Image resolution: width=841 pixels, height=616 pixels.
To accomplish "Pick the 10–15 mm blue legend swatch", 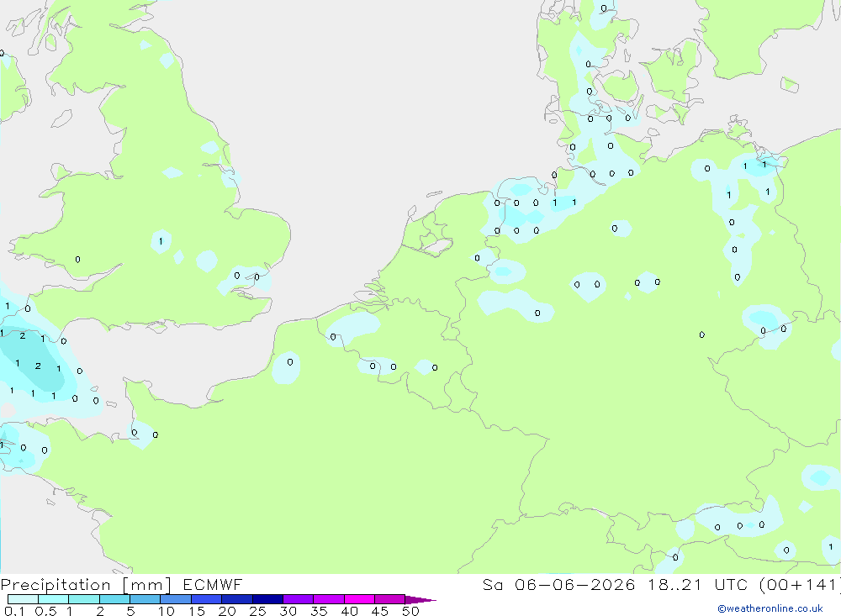I will pyautogui.click(x=176, y=599).
